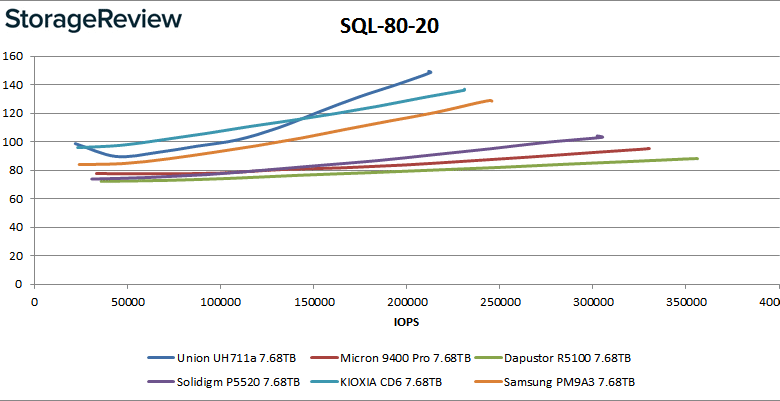780x401 pixels.
Task: Click the StorageReview logo
Action: (93, 20)
